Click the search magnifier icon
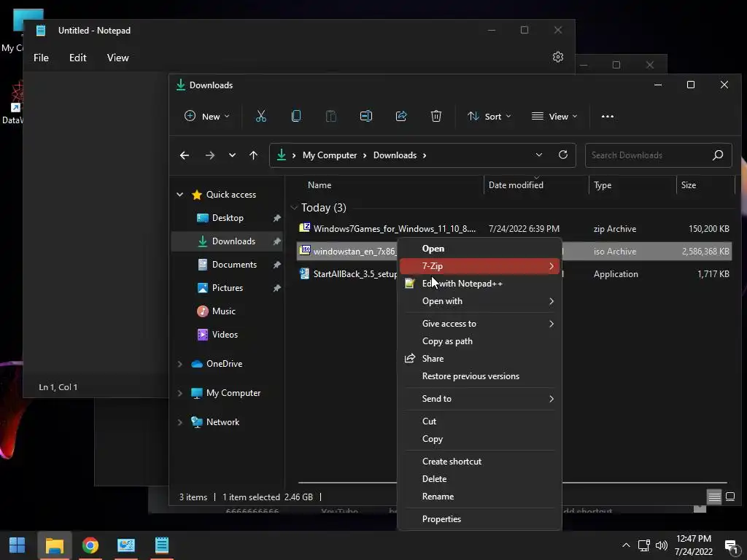 (x=718, y=155)
